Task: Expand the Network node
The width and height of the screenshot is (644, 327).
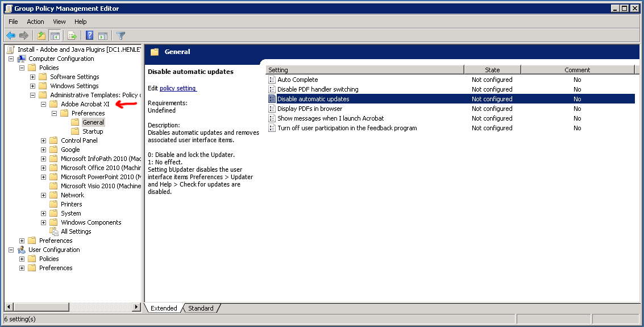Action: (x=44, y=195)
